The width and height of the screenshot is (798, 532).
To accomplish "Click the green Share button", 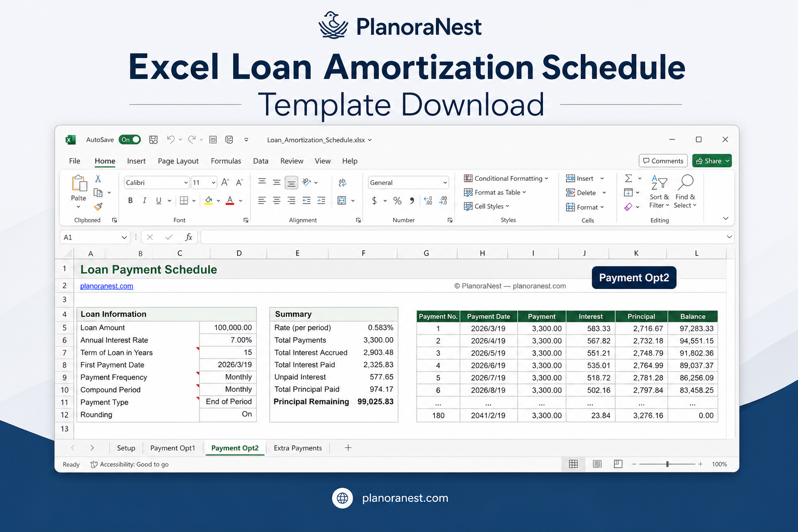I will coord(712,161).
